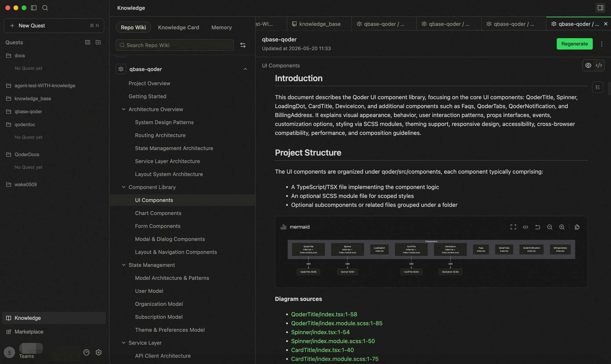Open QoderTitle/index.tsx:1-58 source link

coord(324,314)
